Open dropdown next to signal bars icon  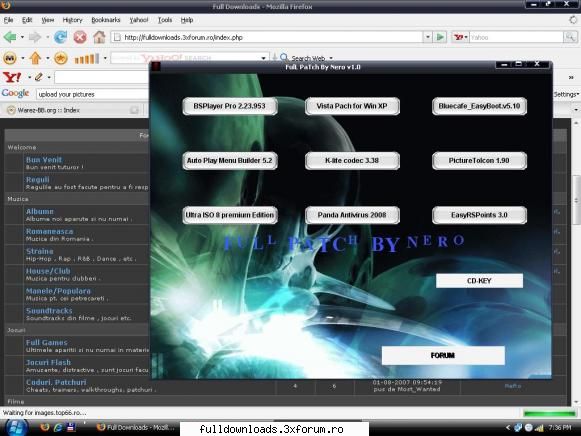pyautogui.click(x=105, y=58)
